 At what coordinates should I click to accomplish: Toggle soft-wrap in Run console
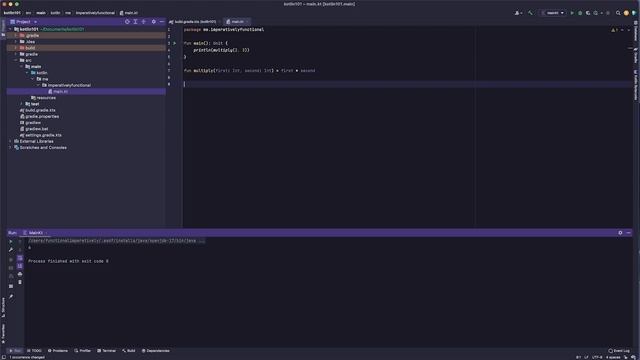pyautogui.click(x=20, y=258)
